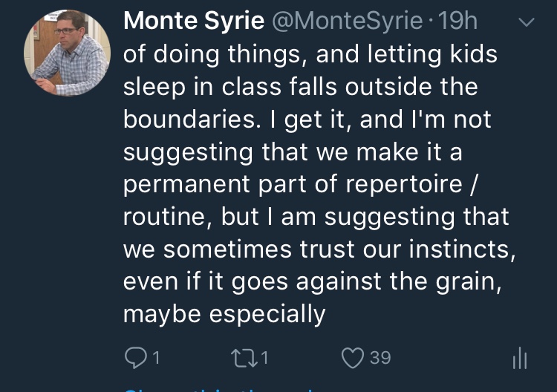Tap the 'trust our instincts' text line
Screen dimensions: 557x392
coord(318,249)
